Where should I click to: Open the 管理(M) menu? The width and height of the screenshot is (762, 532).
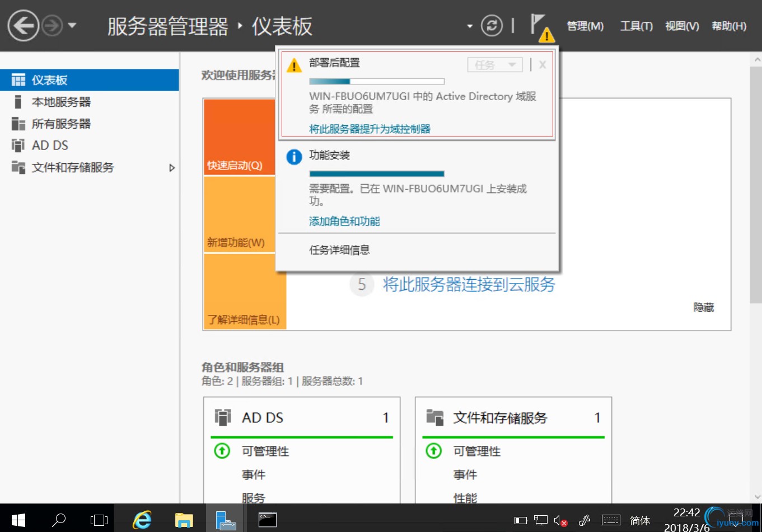(x=585, y=26)
